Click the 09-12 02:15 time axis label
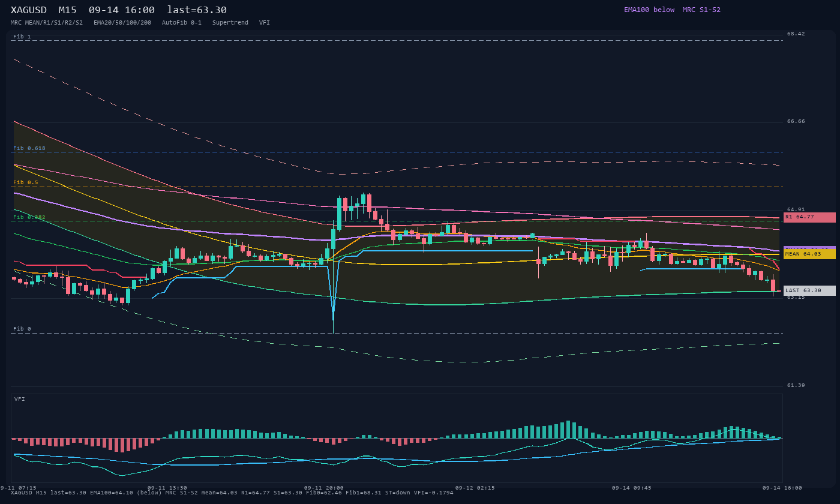The width and height of the screenshot is (840, 504). (x=475, y=488)
